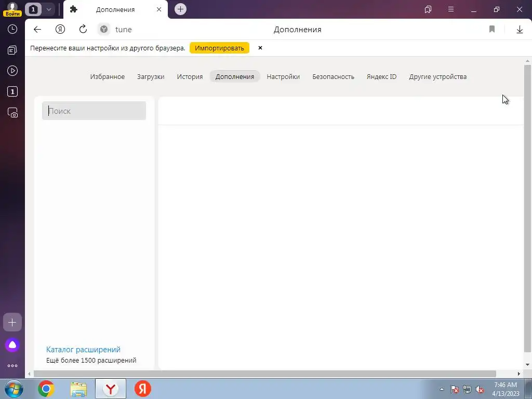Switch to the Загрузки section
The width and height of the screenshot is (532, 399).
pos(151,77)
